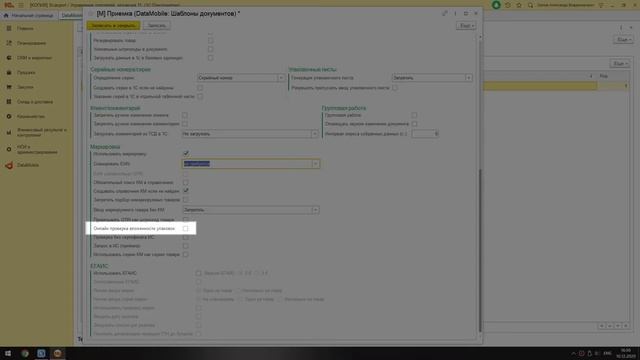Switch to the 1C app in taskbar

[x=58, y=353]
